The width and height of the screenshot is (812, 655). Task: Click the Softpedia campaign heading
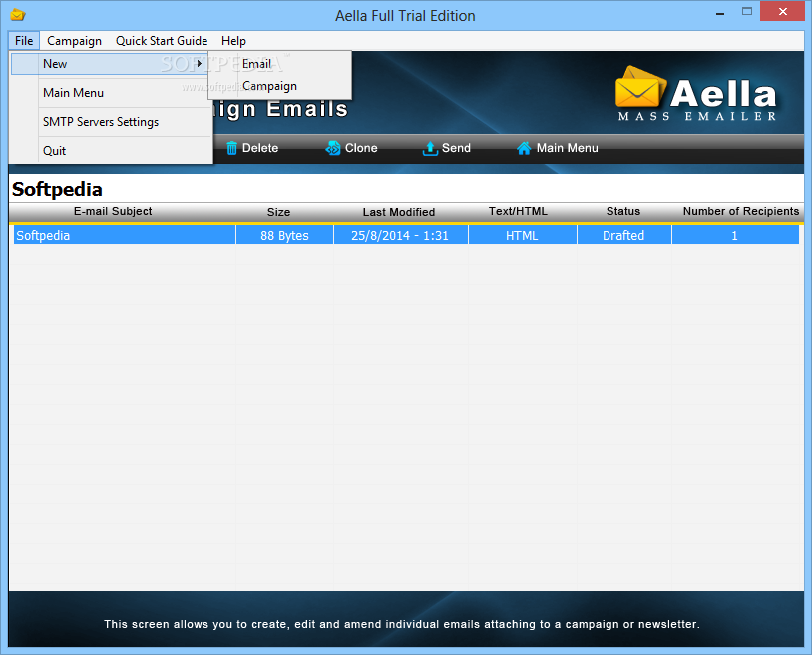(x=57, y=189)
